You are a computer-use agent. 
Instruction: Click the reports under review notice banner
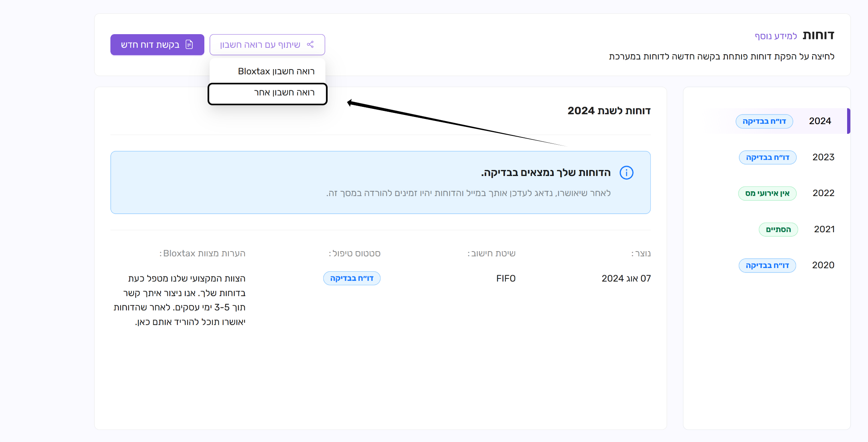pyautogui.click(x=380, y=182)
